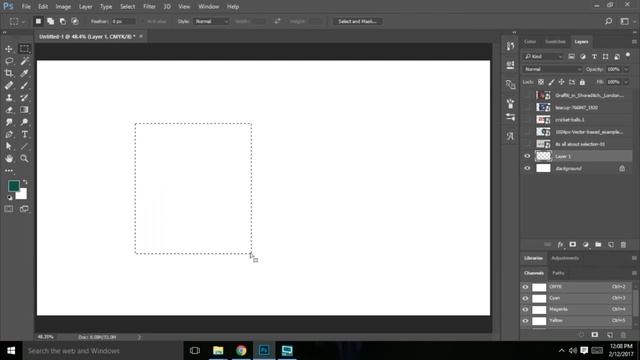The width and height of the screenshot is (640, 360).
Task: Select the Magic Wand tool
Action: pos(24,61)
